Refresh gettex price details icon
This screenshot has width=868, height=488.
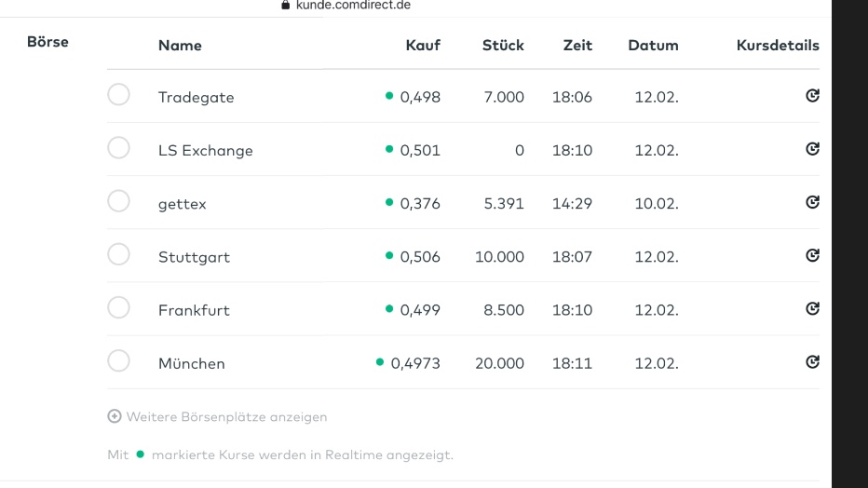(x=812, y=203)
